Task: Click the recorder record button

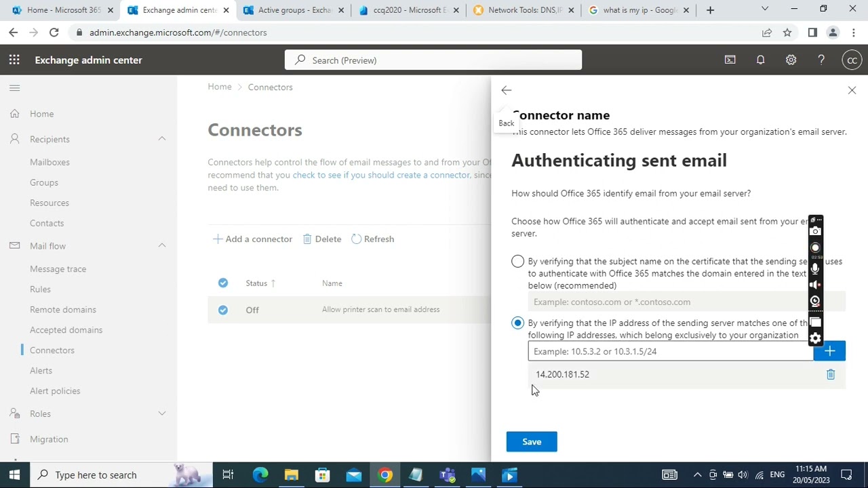Action: pos(816,248)
